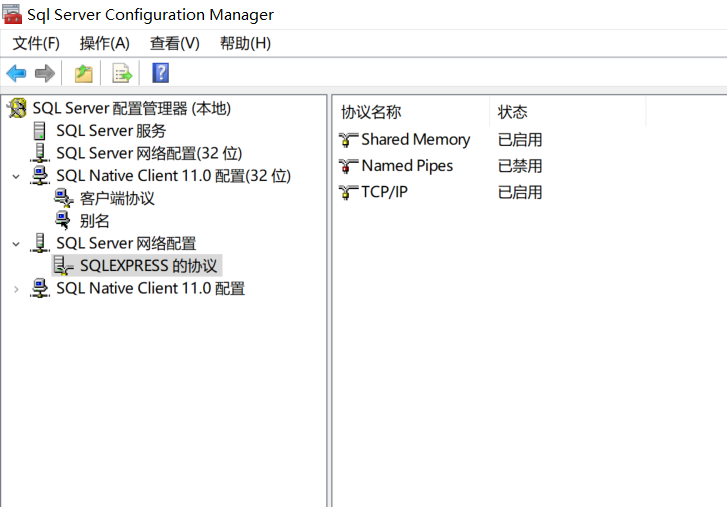Click the gray Forward arrow toolbar icon
Image resolution: width=727 pixels, height=507 pixels.
tap(45, 73)
